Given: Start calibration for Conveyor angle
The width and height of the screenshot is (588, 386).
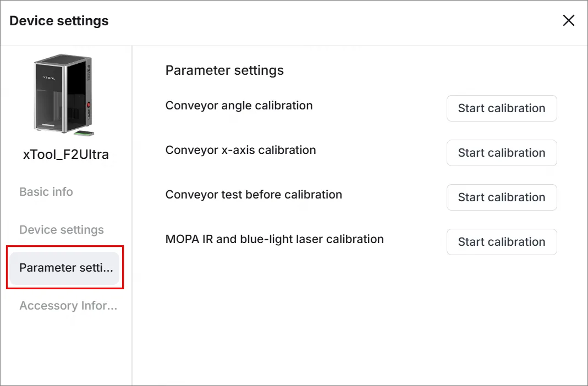Looking at the screenshot, I should (502, 108).
